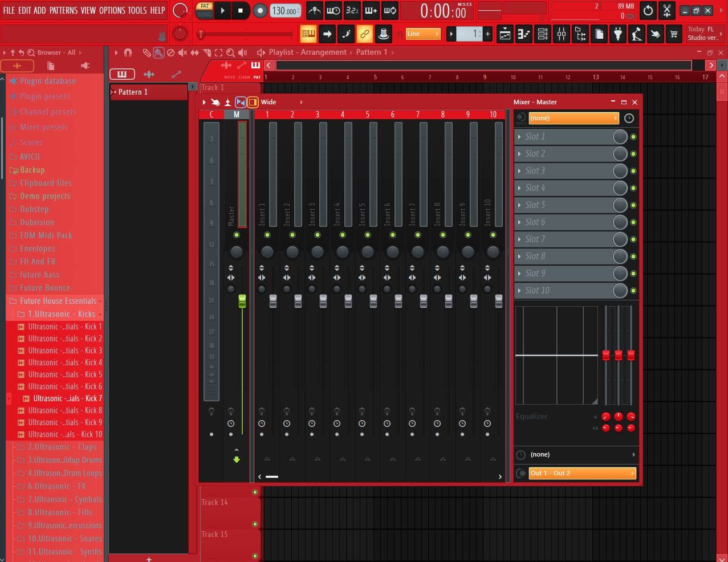
Task: Open the TOOLS menu
Action: point(137,10)
